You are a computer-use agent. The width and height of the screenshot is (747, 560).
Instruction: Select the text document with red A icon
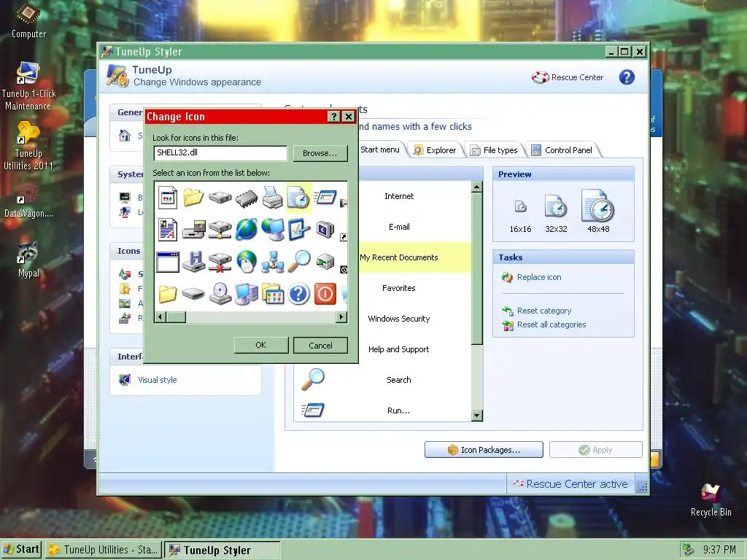click(168, 229)
